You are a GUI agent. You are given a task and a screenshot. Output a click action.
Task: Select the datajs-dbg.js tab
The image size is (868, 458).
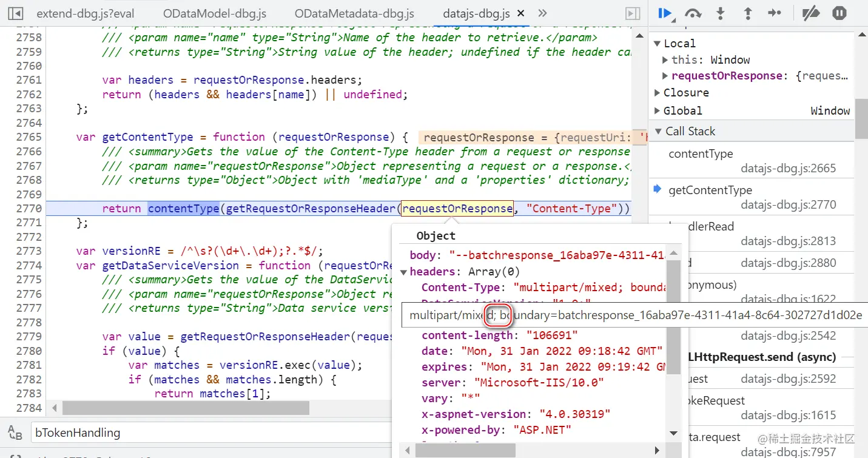click(476, 13)
